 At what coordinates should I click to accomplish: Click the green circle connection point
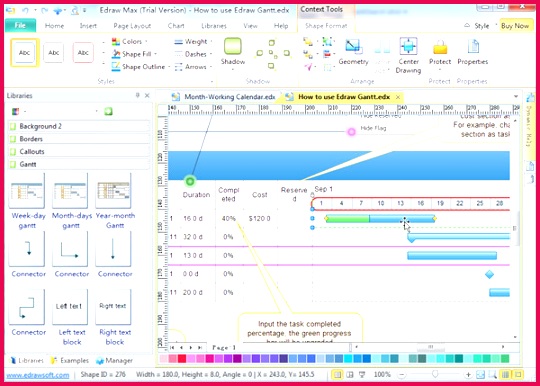coord(190,181)
